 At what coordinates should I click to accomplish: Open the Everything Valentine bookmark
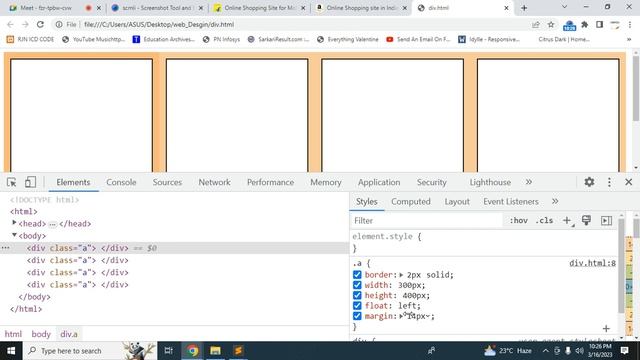click(348, 40)
